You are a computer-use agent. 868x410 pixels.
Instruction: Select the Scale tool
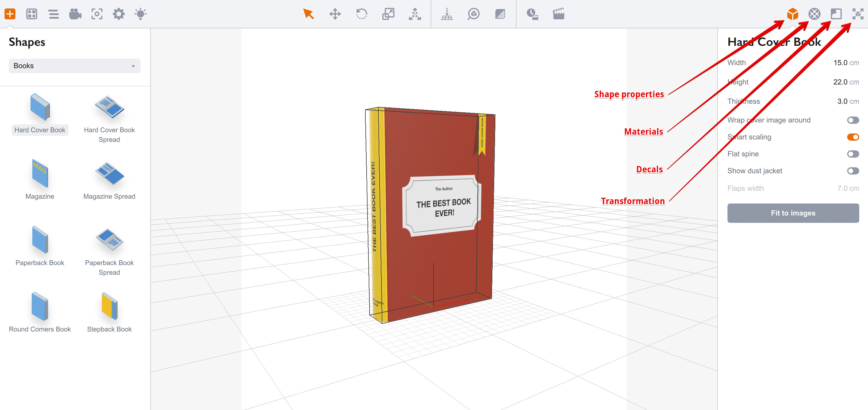point(388,14)
